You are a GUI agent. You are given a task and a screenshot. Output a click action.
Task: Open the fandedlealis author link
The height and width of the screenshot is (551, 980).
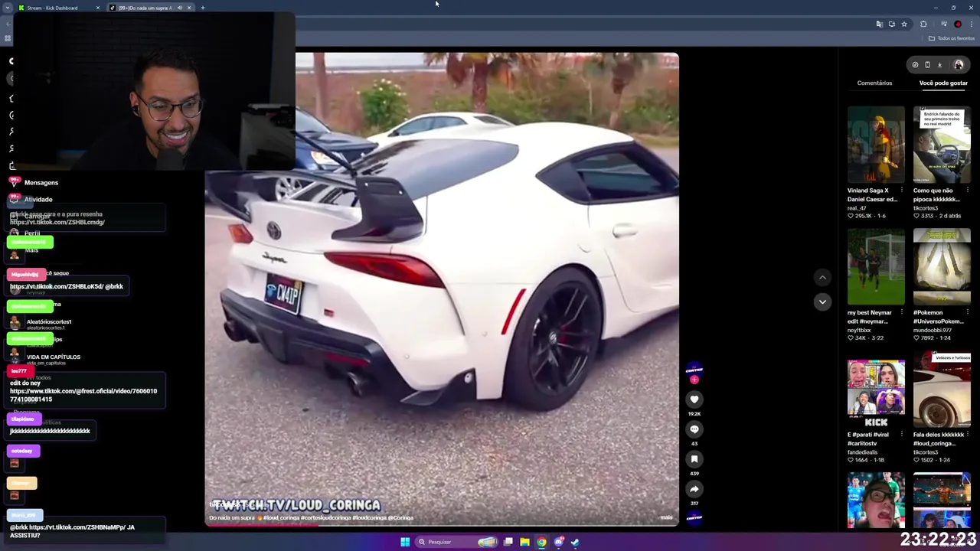(862, 452)
